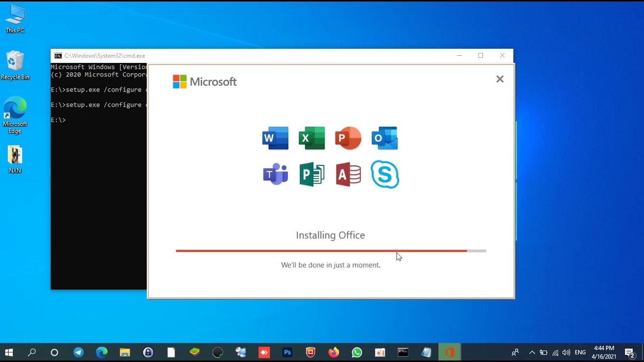
Task: Click the Installing Office progress bar
Action: pyautogui.click(x=331, y=250)
